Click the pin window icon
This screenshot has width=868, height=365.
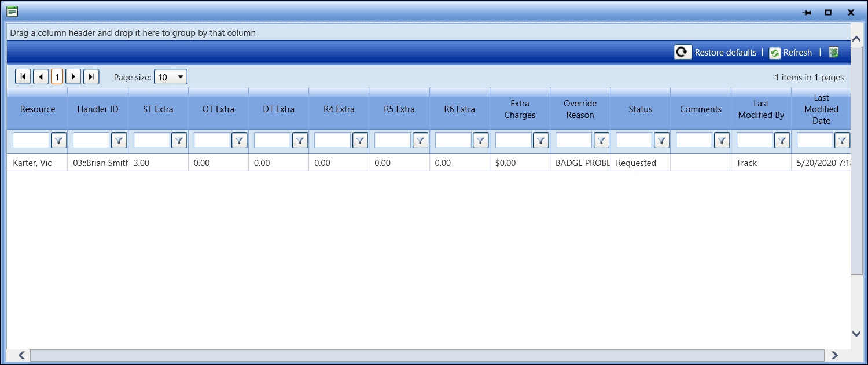[806, 12]
